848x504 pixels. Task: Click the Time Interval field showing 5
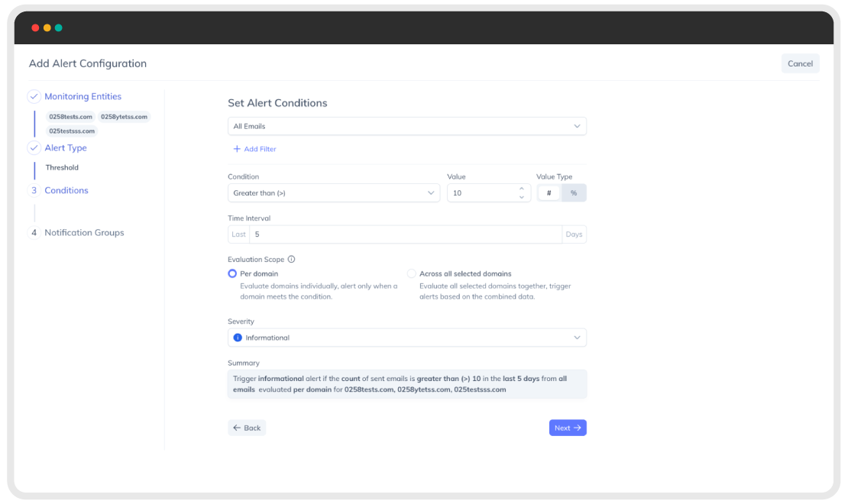pyautogui.click(x=406, y=234)
